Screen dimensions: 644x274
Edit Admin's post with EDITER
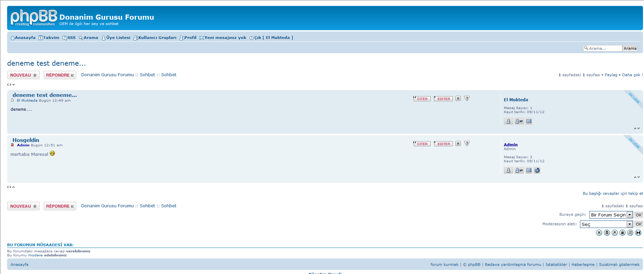(x=443, y=144)
